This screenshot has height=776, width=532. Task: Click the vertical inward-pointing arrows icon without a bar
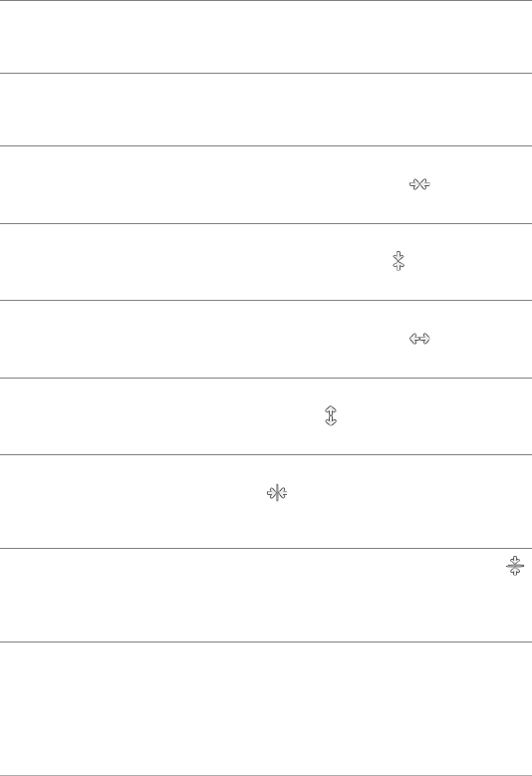pos(399,261)
